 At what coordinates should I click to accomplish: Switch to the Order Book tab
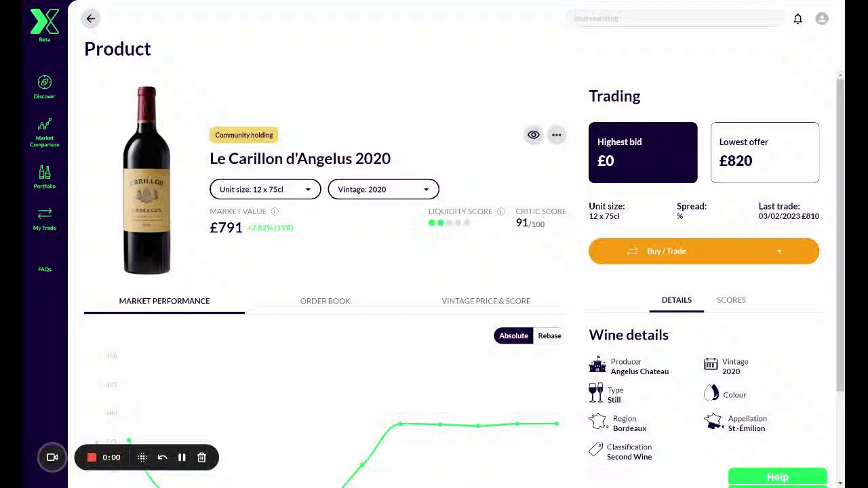(x=325, y=301)
